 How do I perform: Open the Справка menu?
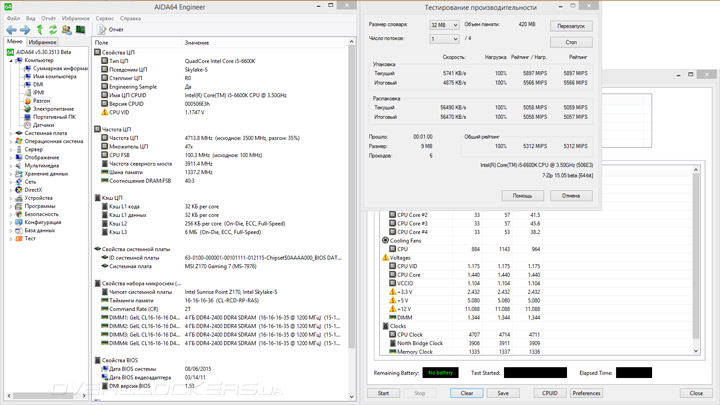[130, 18]
